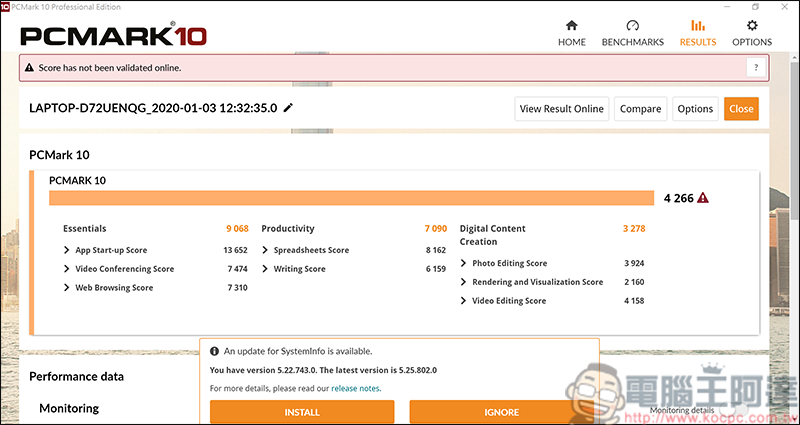Click the PCMark 10 title bar app icon
Screen dimensions: 800x425
[x=5, y=7]
